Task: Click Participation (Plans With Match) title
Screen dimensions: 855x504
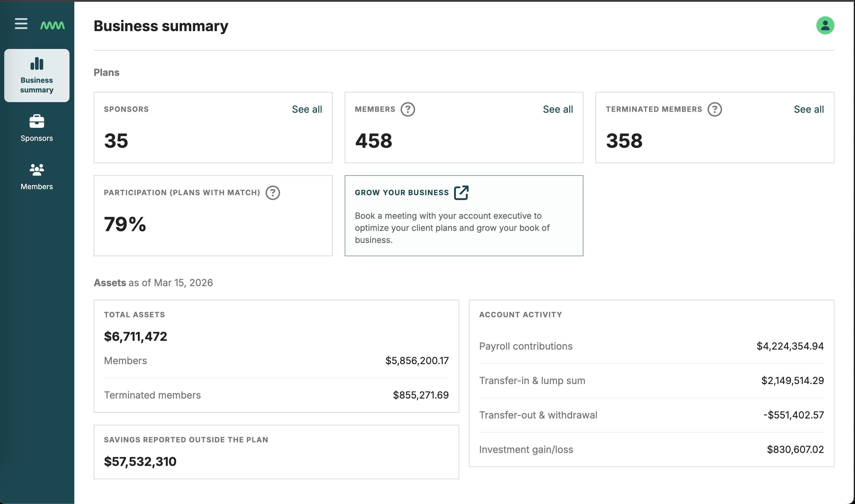Action: click(182, 192)
